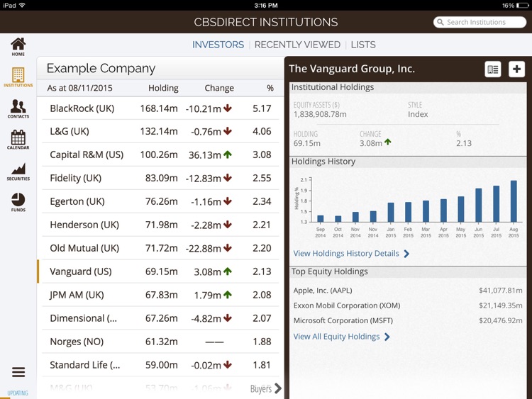
Task: Select the Henderson (UK) row
Action: pyautogui.click(x=160, y=225)
